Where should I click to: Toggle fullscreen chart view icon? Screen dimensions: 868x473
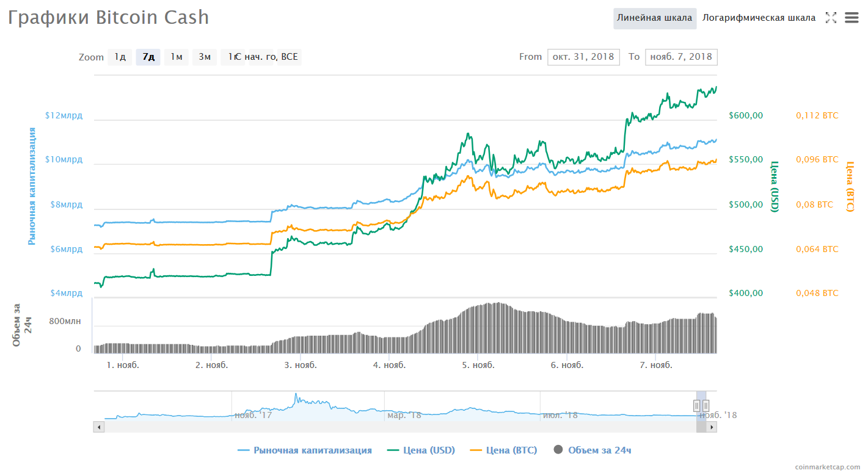tap(831, 18)
